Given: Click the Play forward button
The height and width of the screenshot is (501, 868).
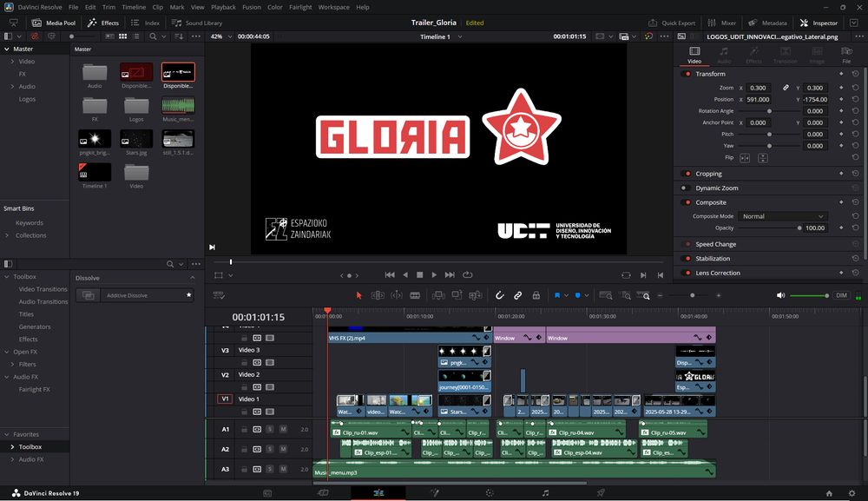Looking at the screenshot, I should [x=434, y=274].
